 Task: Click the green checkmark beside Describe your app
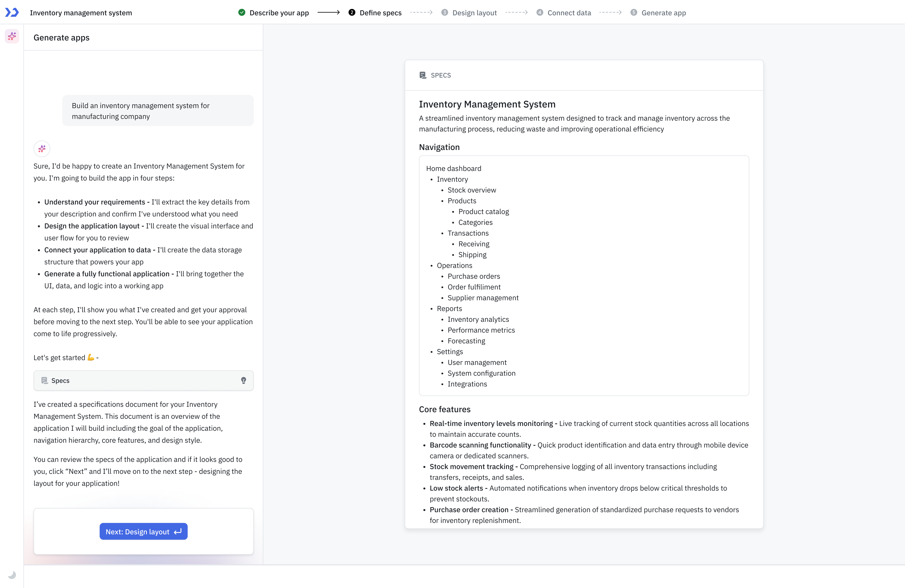(242, 13)
